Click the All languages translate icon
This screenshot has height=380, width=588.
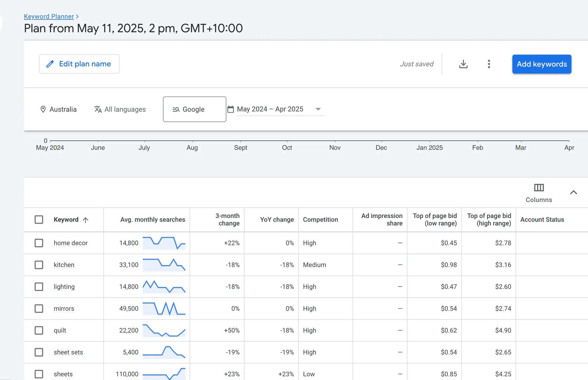[x=98, y=109]
